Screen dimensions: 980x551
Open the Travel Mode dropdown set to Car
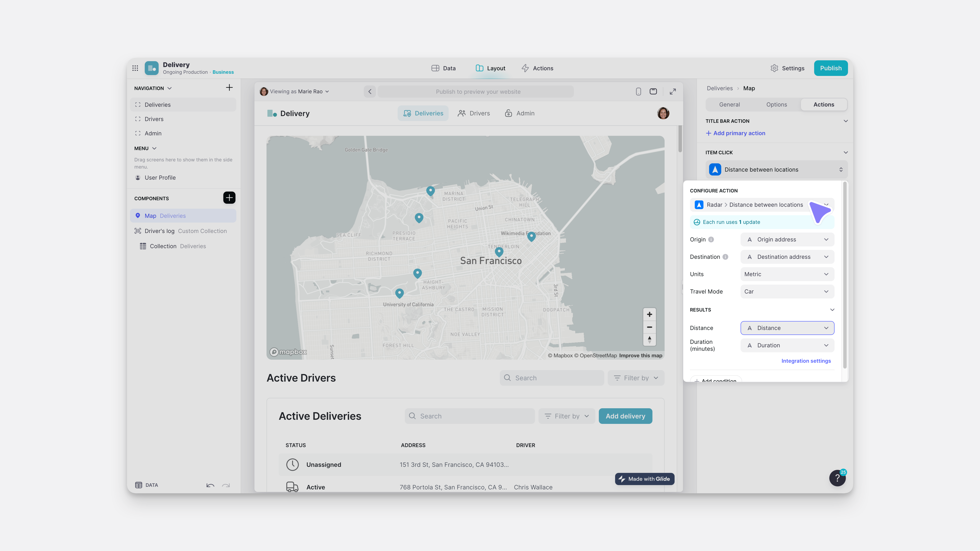[787, 291]
